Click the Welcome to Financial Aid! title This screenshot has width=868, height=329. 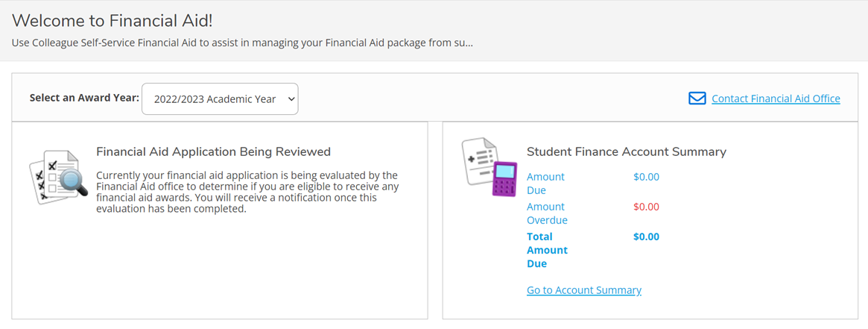click(x=113, y=20)
